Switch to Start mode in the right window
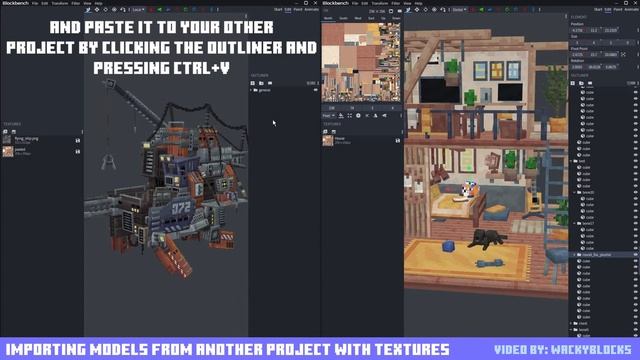 tap(598, 9)
